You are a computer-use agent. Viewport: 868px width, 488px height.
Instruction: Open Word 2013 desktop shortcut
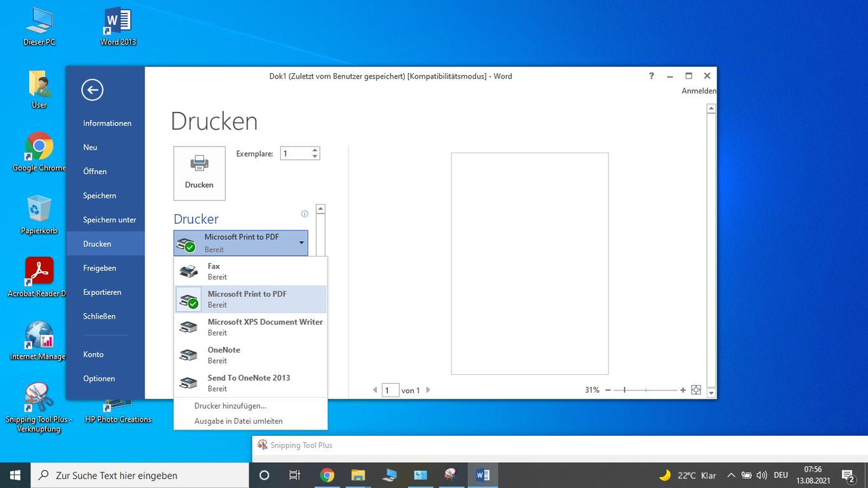click(x=118, y=27)
